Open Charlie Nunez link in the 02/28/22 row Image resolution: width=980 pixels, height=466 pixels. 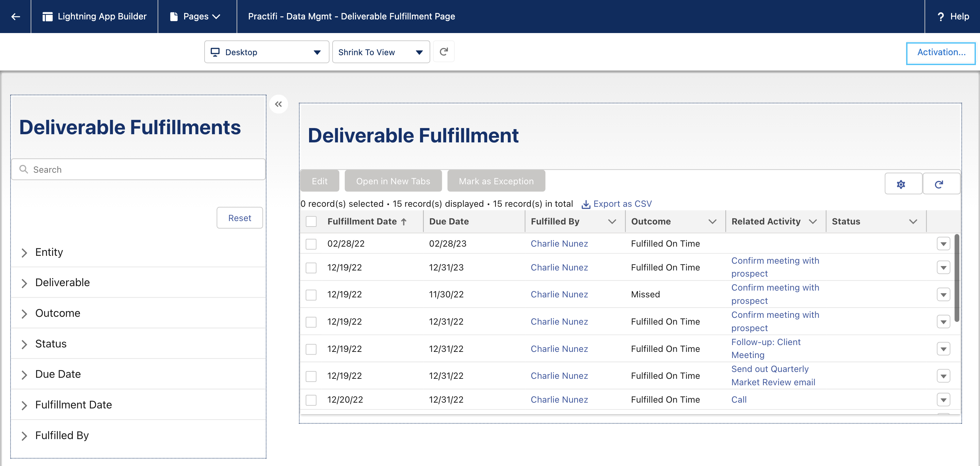tap(559, 244)
